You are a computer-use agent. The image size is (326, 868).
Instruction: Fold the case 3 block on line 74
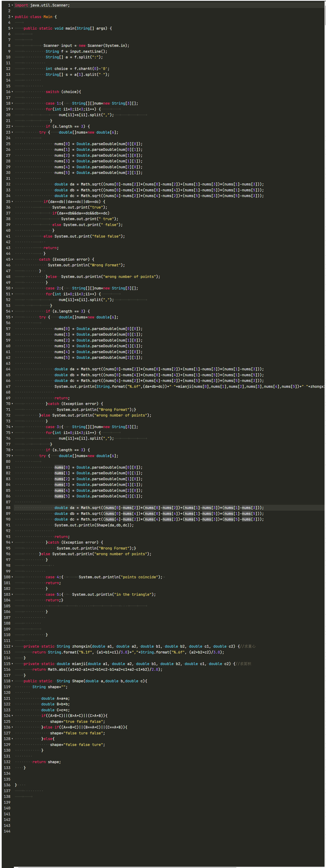pos(12,427)
